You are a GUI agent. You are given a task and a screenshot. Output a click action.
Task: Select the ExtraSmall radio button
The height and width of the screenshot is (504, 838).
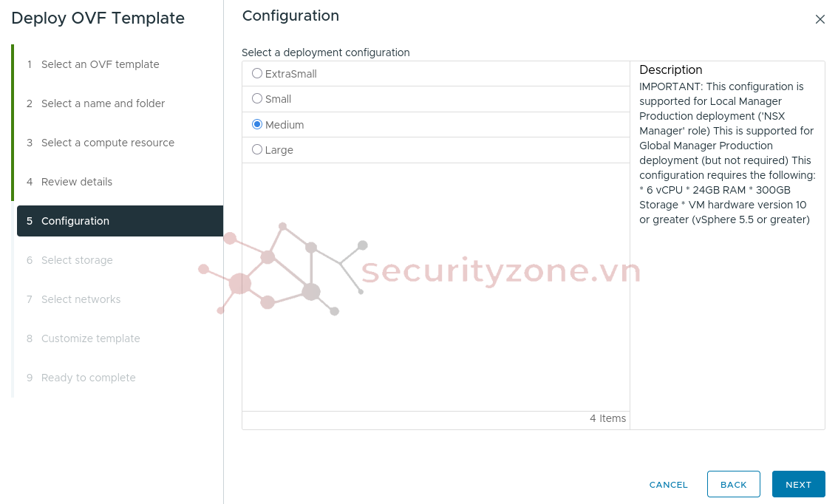(257, 74)
